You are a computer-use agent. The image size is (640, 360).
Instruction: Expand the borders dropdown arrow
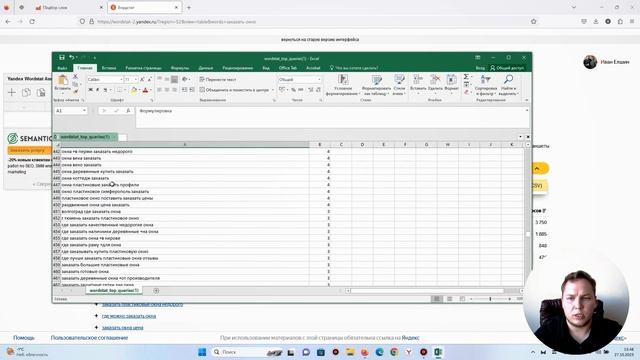[125, 90]
